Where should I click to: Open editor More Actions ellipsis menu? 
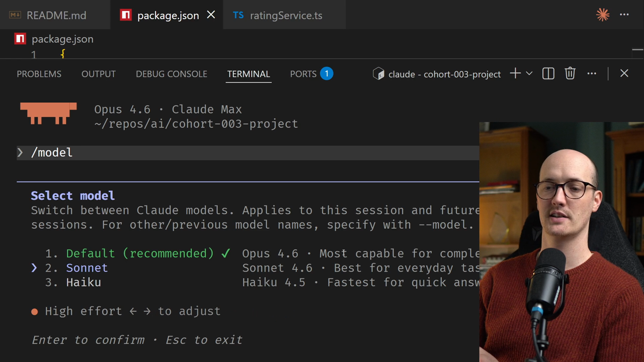(x=624, y=15)
